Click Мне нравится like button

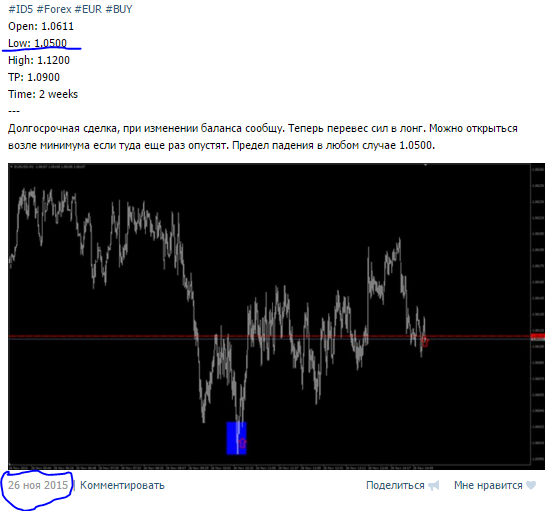[488, 485]
